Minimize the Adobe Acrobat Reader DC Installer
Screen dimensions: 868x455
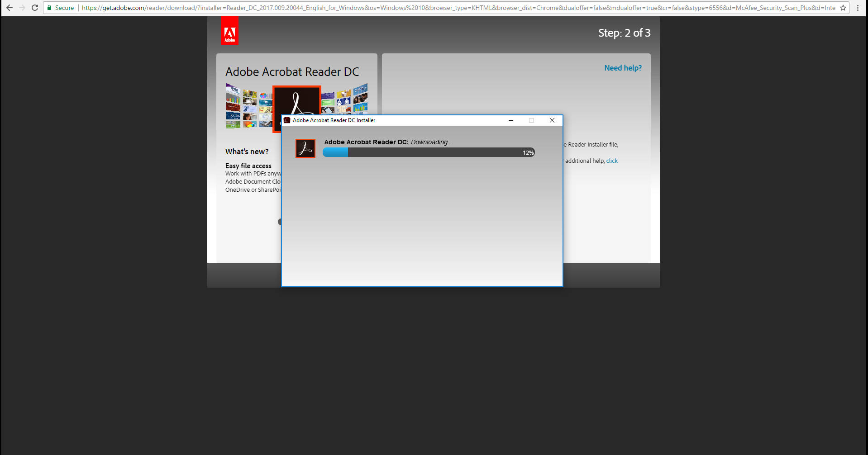coord(511,120)
